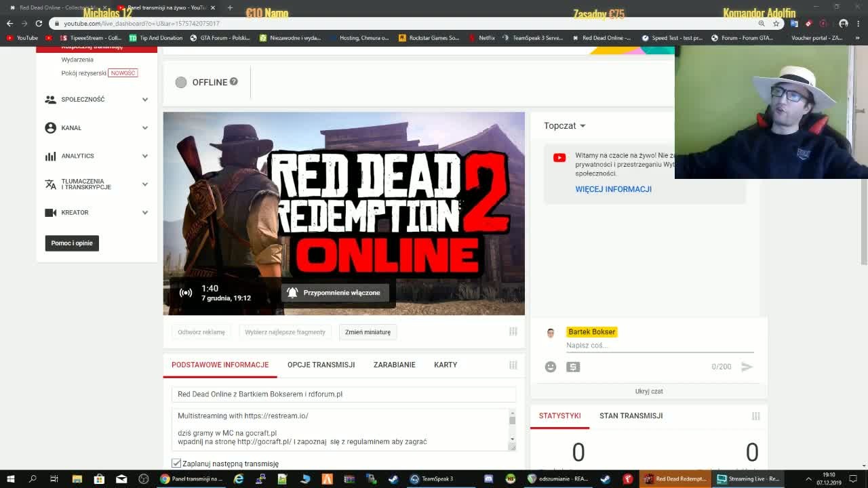This screenshot has height=488, width=868.
Task: Click the Discord icon in taskbar
Action: [x=488, y=479]
